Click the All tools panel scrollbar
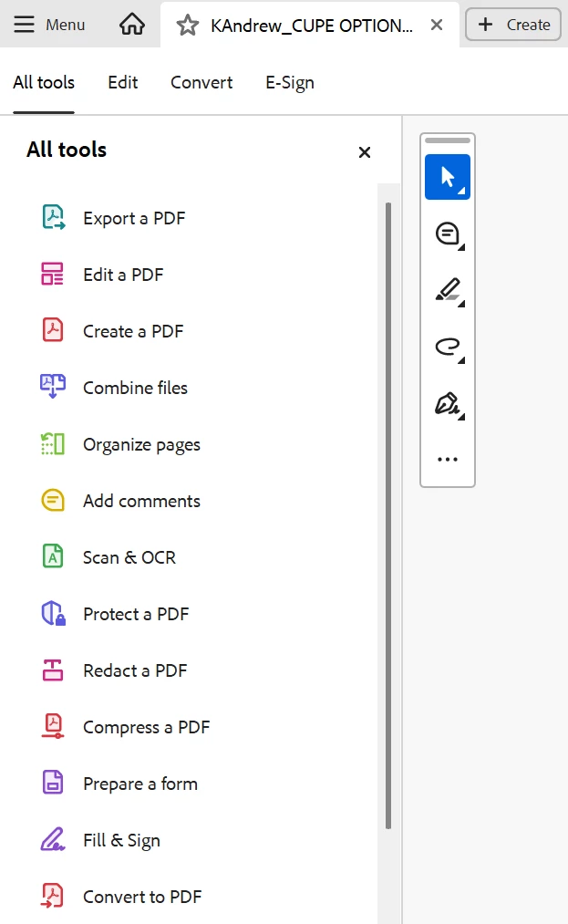This screenshot has width=568, height=924. pyautogui.click(x=388, y=515)
